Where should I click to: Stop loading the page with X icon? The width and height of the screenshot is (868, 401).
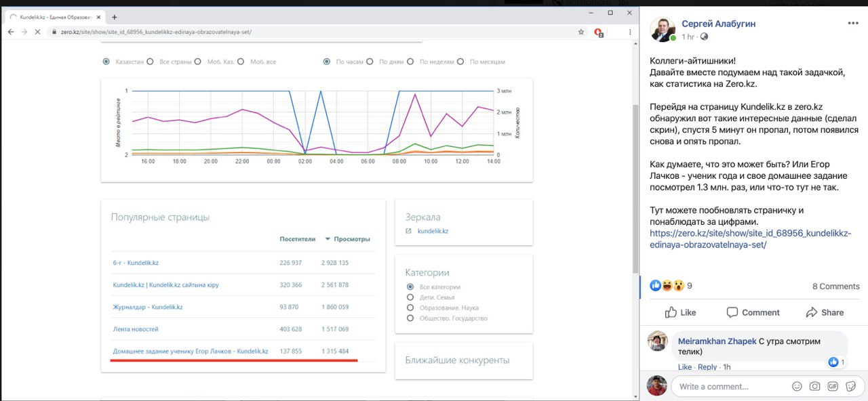pos(37,32)
